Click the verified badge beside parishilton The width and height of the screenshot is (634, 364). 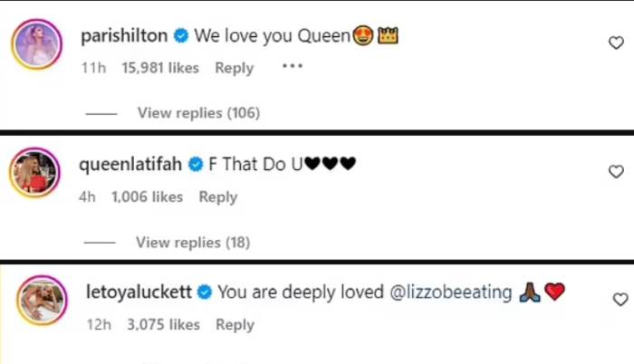(181, 37)
